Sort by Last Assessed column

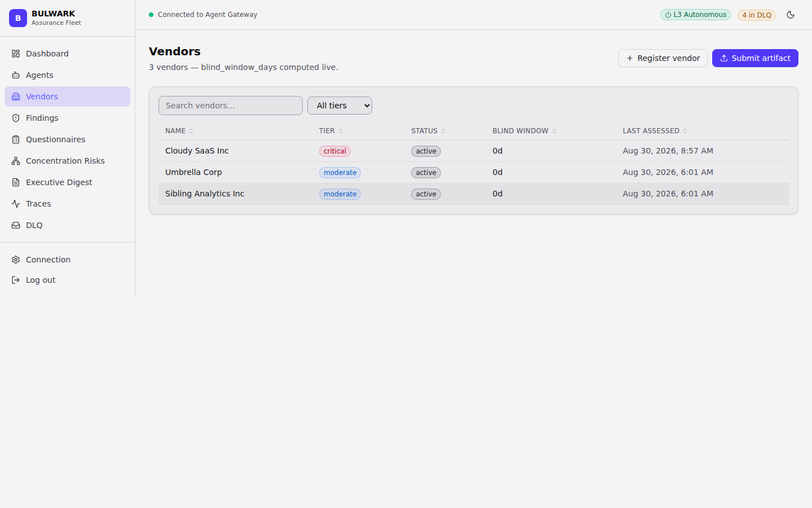tap(655, 131)
